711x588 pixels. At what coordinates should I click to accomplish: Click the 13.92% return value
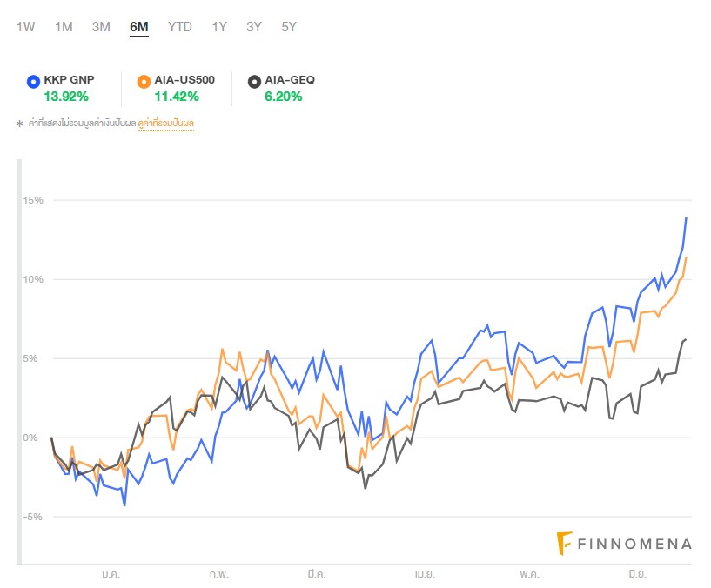tap(66, 97)
